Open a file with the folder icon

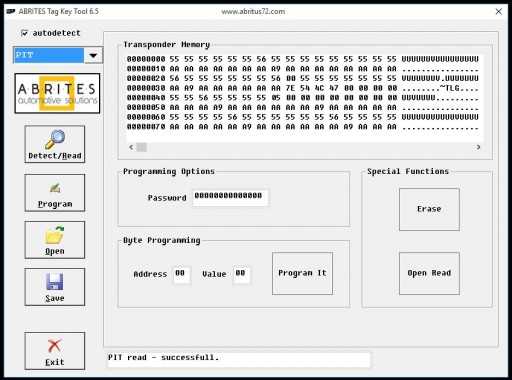point(55,240)
